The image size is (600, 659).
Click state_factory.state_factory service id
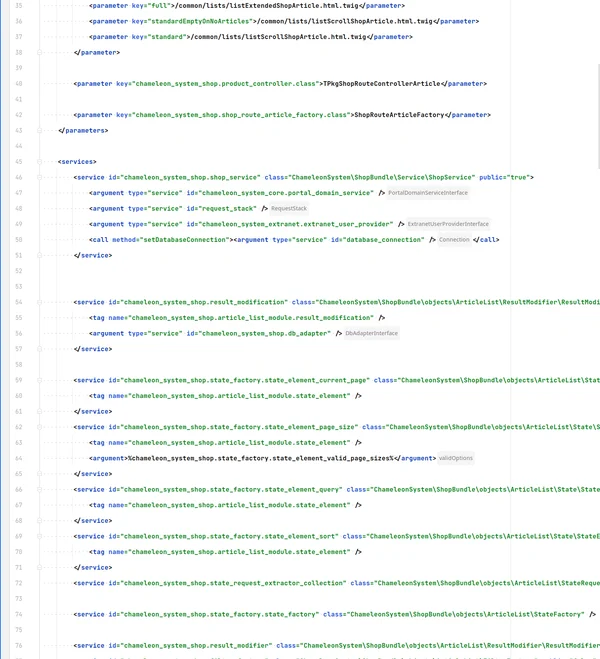click(x=219, y=614)
